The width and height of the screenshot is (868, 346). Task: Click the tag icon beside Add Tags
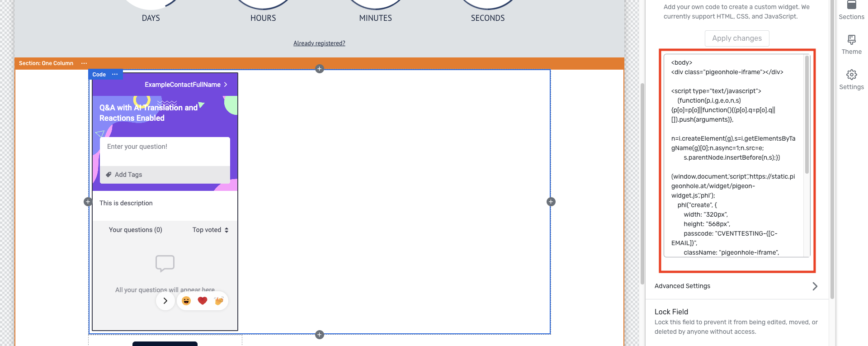pos(108,175)
